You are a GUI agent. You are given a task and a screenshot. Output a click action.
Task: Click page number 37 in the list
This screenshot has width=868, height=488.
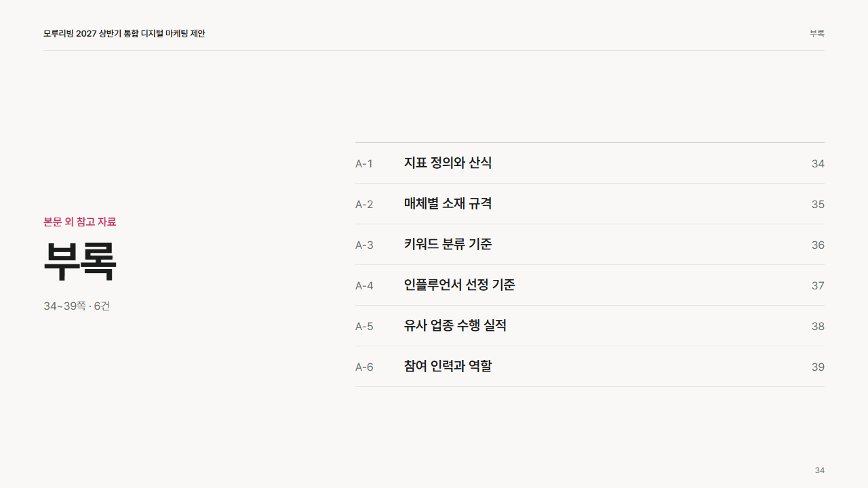tap(818, 285)
